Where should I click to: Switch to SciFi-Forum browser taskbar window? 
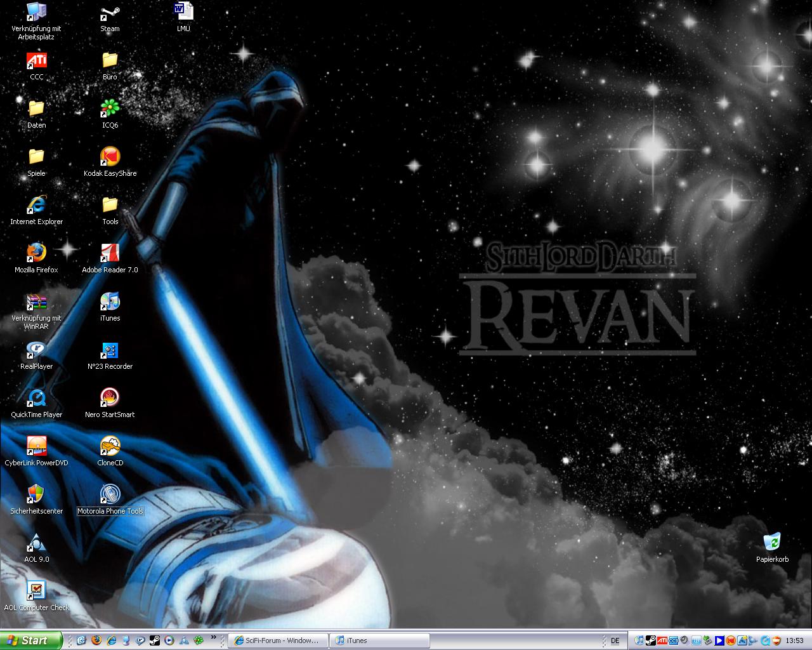point(278,641)
